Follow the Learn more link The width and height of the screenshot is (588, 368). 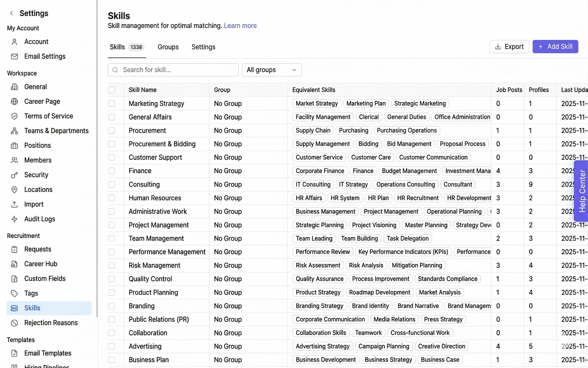pos(240,26)
